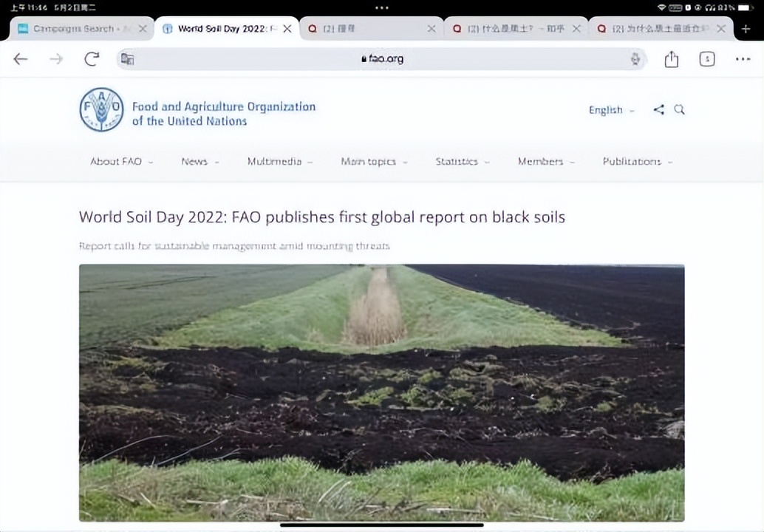
Task: Open the tab overview button
Action: [x=707, y=59]
